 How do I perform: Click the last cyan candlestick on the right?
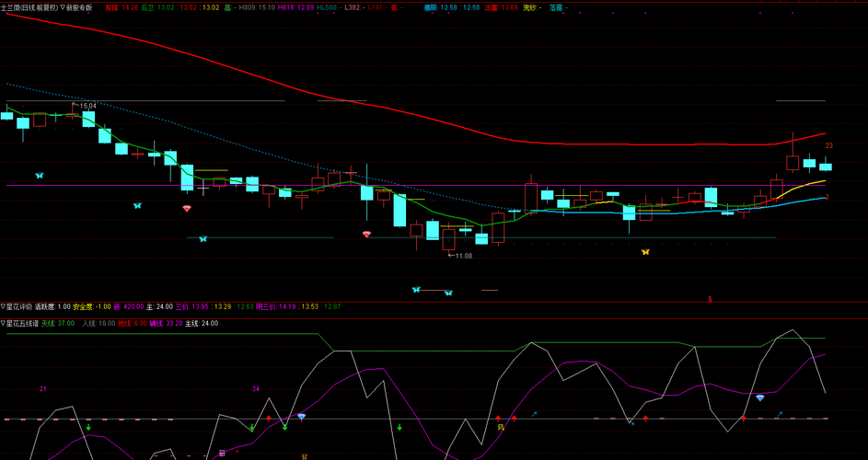tap(826, 167)
